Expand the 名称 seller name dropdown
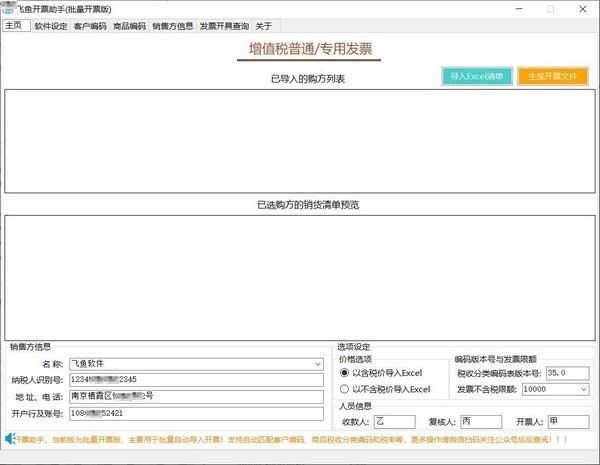Screen dimensions: 600x465 pyautogui.click(x=318, y=364)
